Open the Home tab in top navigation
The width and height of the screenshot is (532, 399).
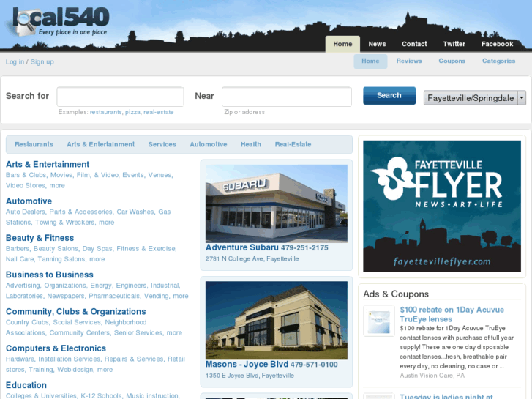tap(342, 44)
